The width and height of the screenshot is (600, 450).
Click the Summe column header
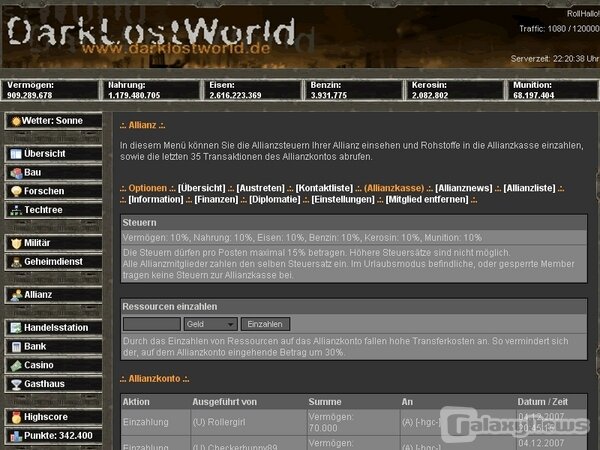coord(325,402)
